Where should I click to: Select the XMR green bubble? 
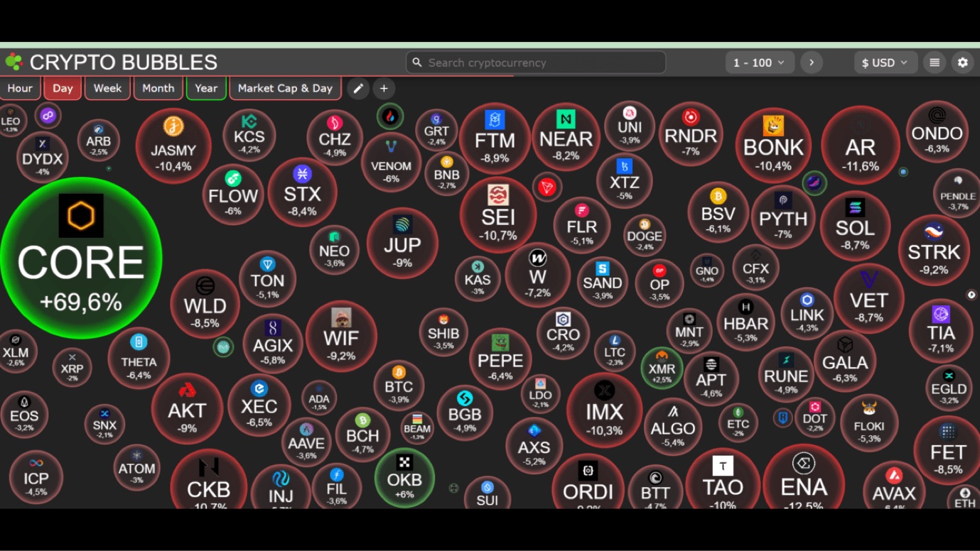pyautogui.click(x=662, y=368)
